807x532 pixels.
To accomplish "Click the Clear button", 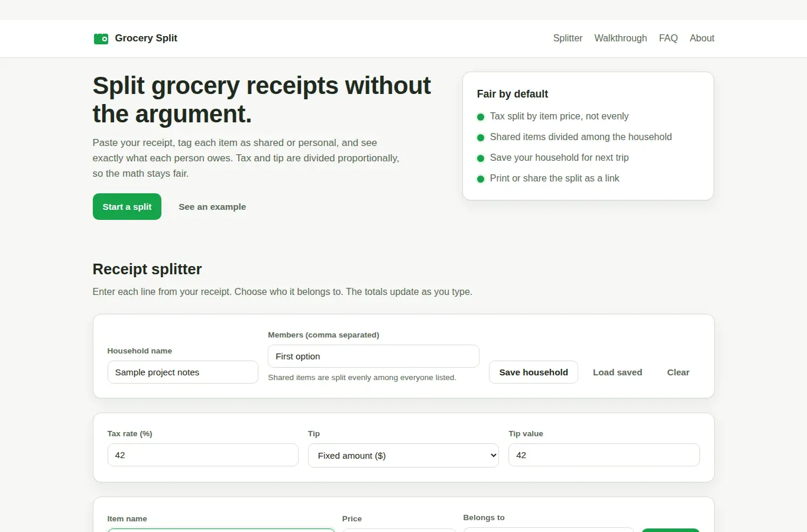I will [x=678, y=372].
